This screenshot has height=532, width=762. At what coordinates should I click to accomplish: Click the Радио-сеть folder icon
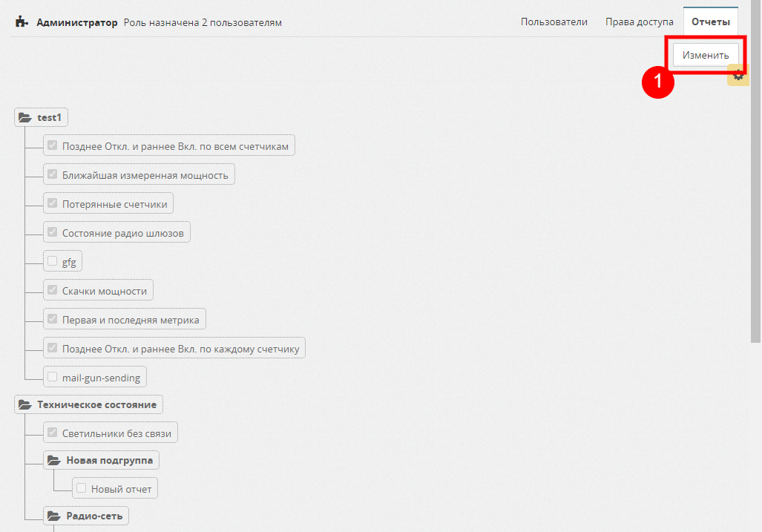click(53, 516)
